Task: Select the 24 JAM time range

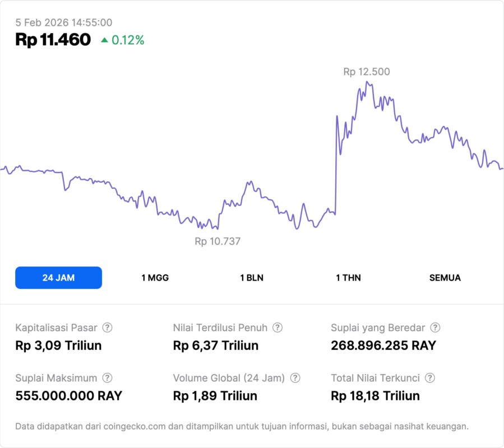Action: [x=58, y=278]
